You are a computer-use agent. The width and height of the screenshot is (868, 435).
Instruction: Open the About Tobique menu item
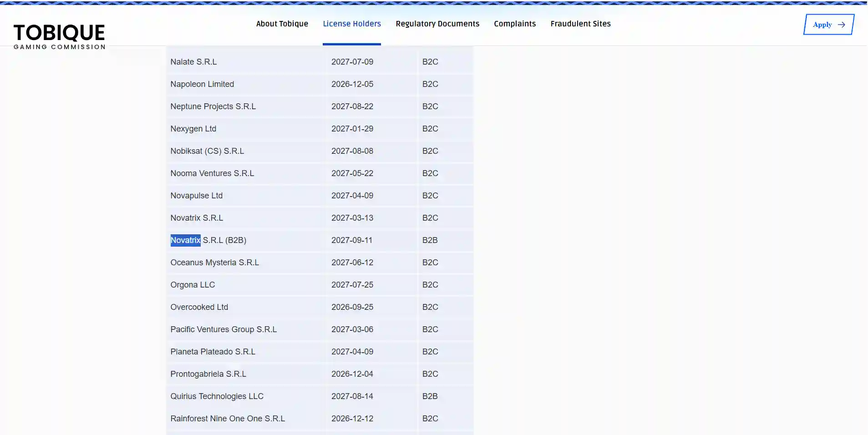tap(282, 24)
